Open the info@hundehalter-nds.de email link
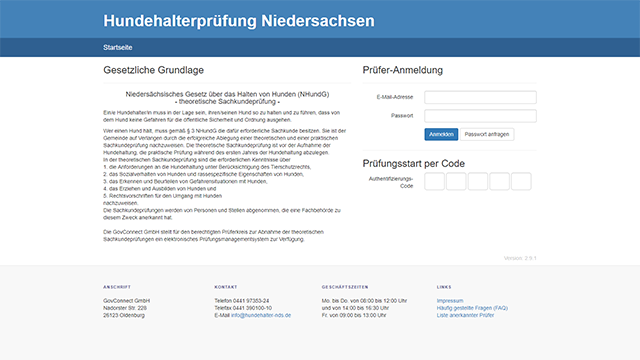This screenshot has height=360, width=640. 261,315
